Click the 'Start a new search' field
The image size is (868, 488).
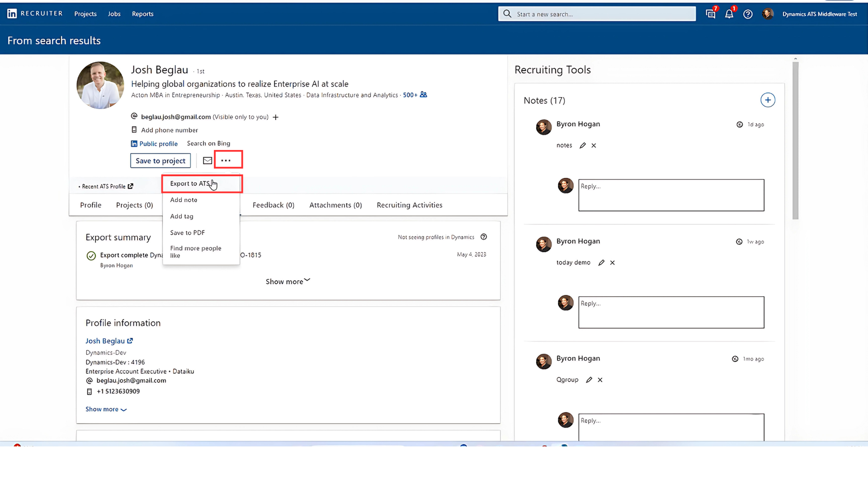coord(597,14)
